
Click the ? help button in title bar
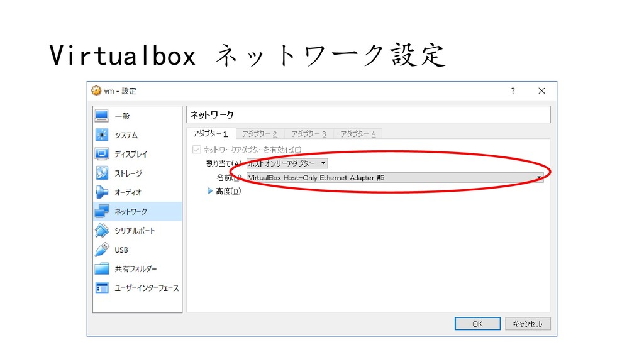(513, 90)
